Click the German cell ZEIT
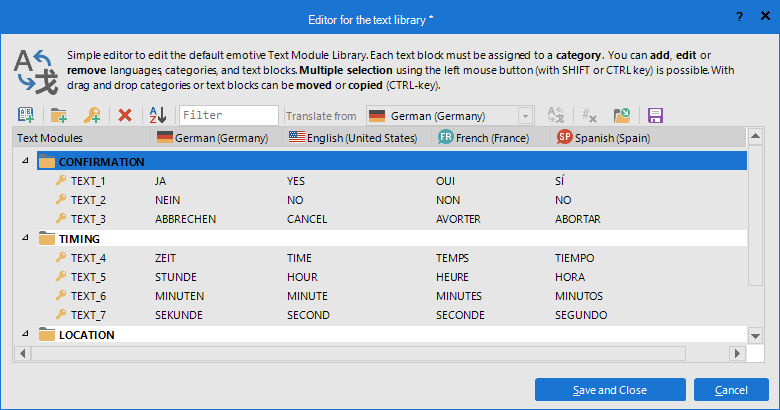Screen dimensions: 780x410 pyautogui.click(x=165, y=258)
